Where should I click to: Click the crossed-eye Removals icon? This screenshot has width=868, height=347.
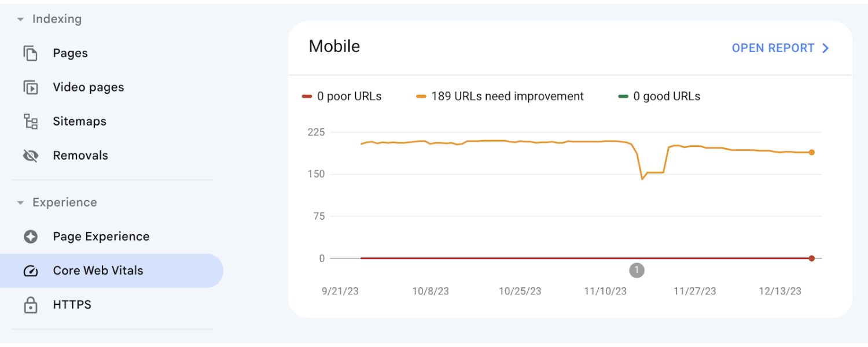pos(31,155)
